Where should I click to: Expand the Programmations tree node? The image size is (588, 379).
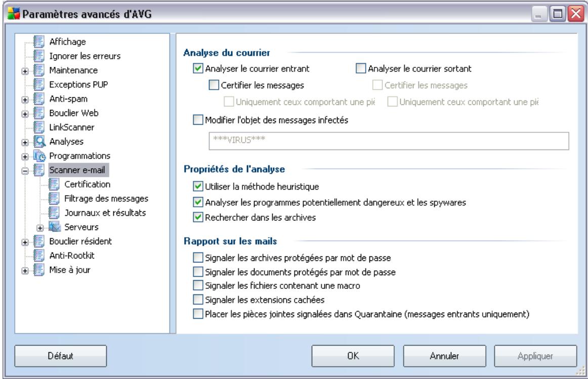coord(25,157)
